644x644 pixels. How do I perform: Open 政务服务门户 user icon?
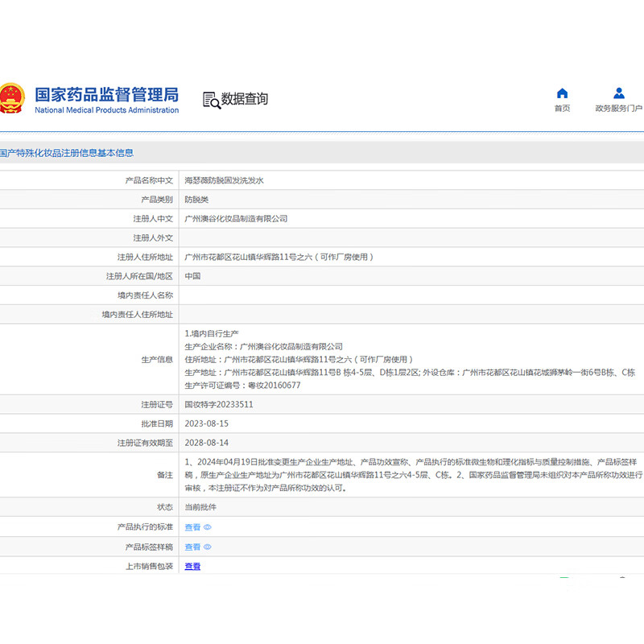[x=618, y=93]
